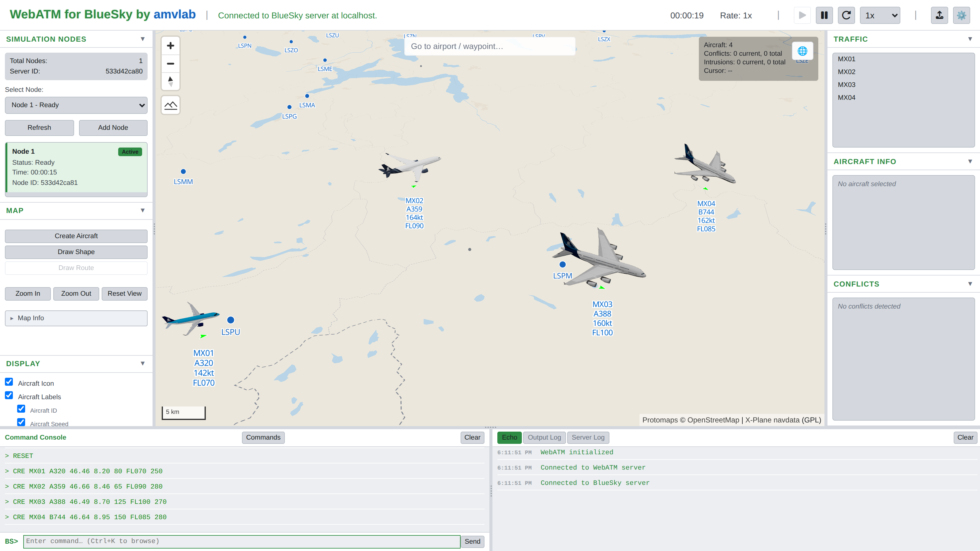Send the console command
The image size is (980, 551).
pyautogui.click(x=472, y=542)
